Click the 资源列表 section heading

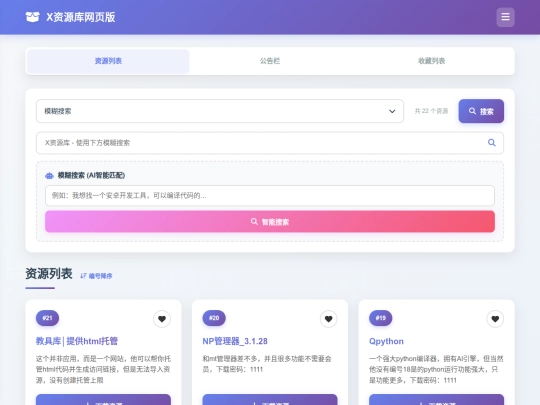coord(49,273)
